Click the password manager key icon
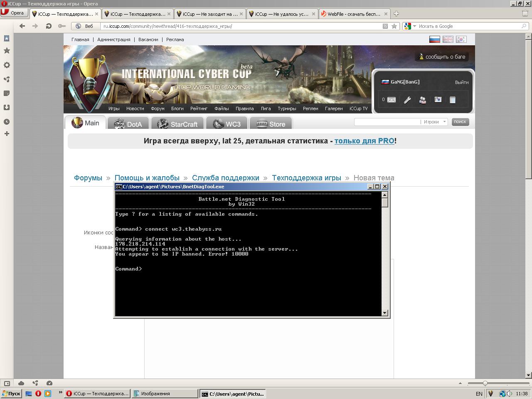 [62, 26]
